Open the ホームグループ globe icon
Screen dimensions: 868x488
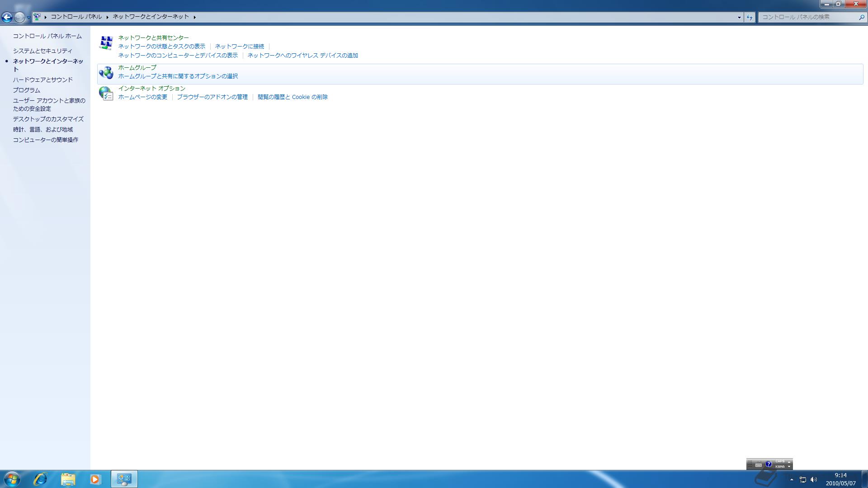coord(106,72)
